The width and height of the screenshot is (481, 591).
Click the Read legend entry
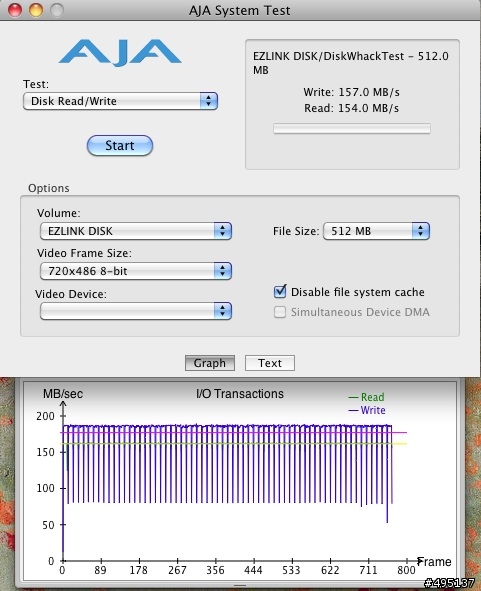(x=366, y=397)
